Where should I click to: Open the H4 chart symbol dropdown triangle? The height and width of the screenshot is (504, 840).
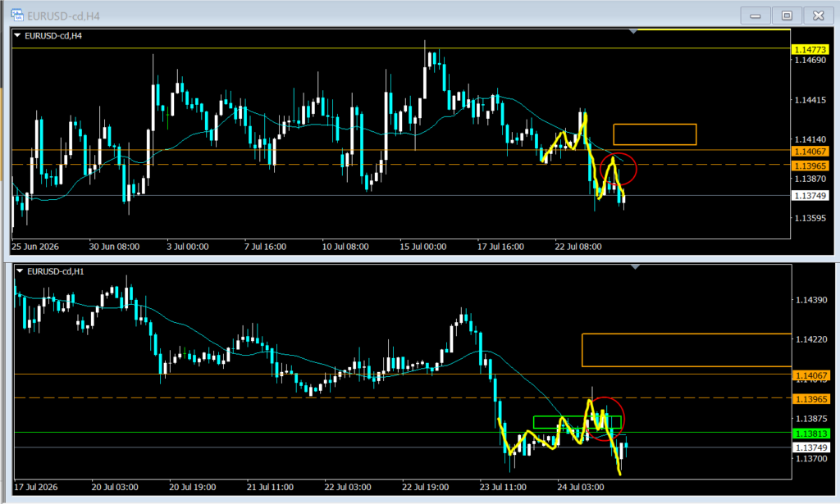18,35
